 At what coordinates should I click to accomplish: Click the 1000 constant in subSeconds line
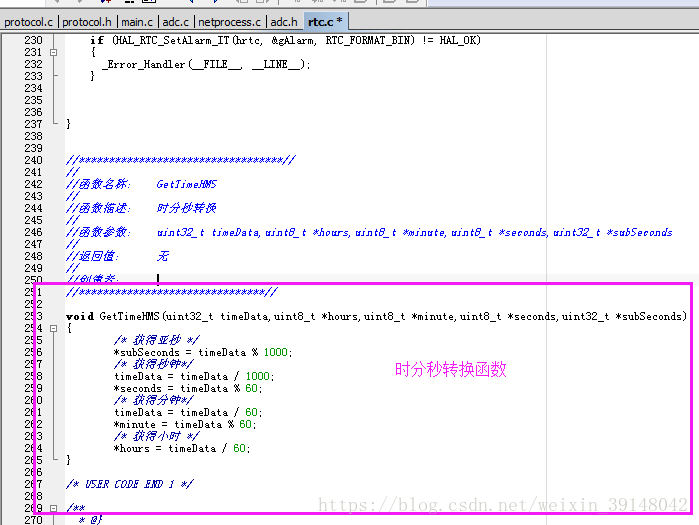click(275, 353)
